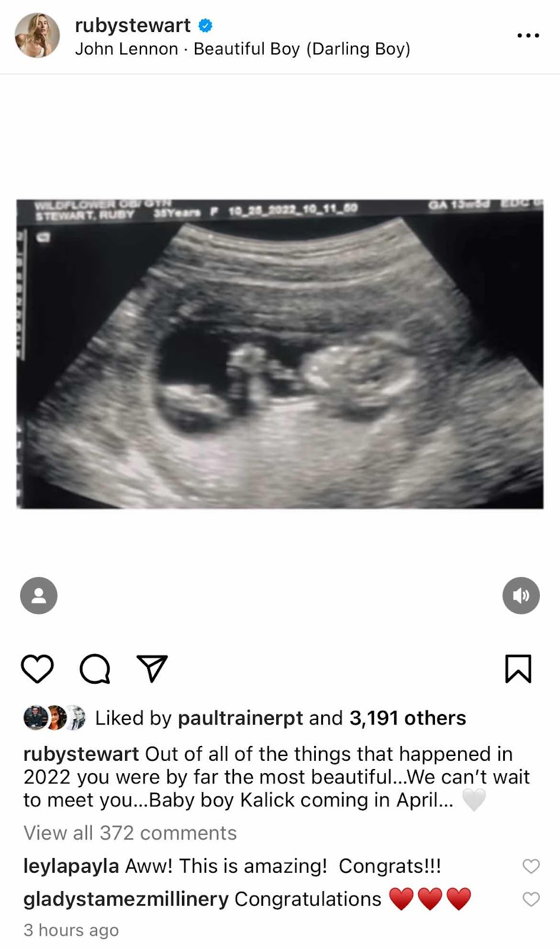560x948 pixels.
Task: Open rubystewart profile picture
Action: (37, 36)
